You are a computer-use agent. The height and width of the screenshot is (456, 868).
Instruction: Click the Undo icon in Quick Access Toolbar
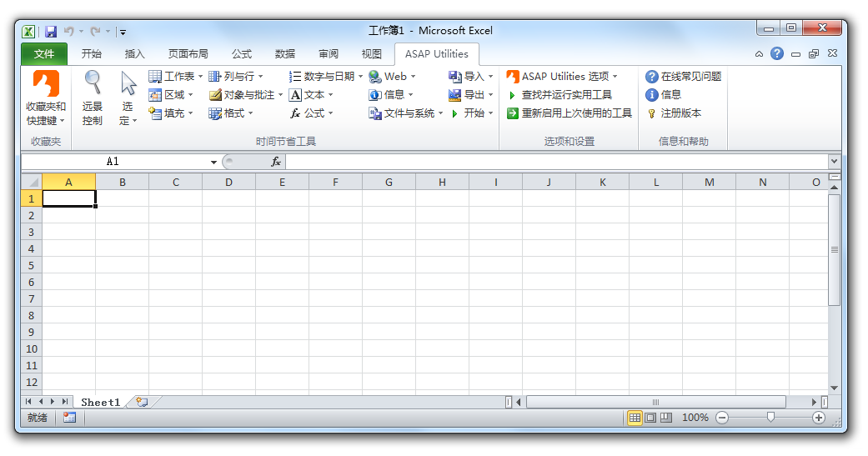tap(68, 32)
